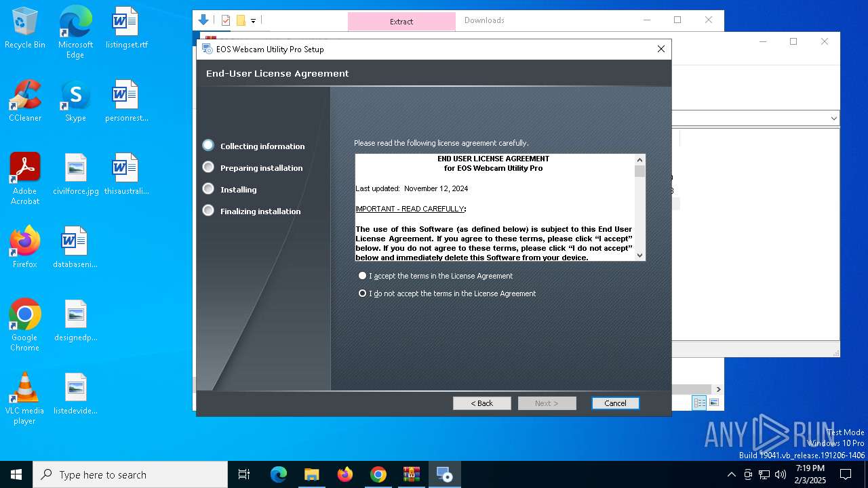Click the Properties checkmark icon in Explorer toolbar
Screen dimensions: 868x488
click(x=226, y=20)
